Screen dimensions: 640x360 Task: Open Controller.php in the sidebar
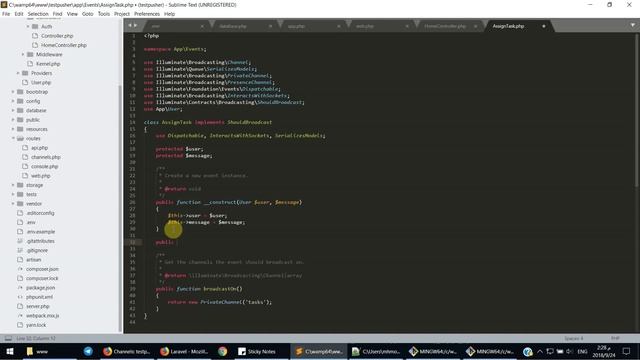click(x=57, y=36)
